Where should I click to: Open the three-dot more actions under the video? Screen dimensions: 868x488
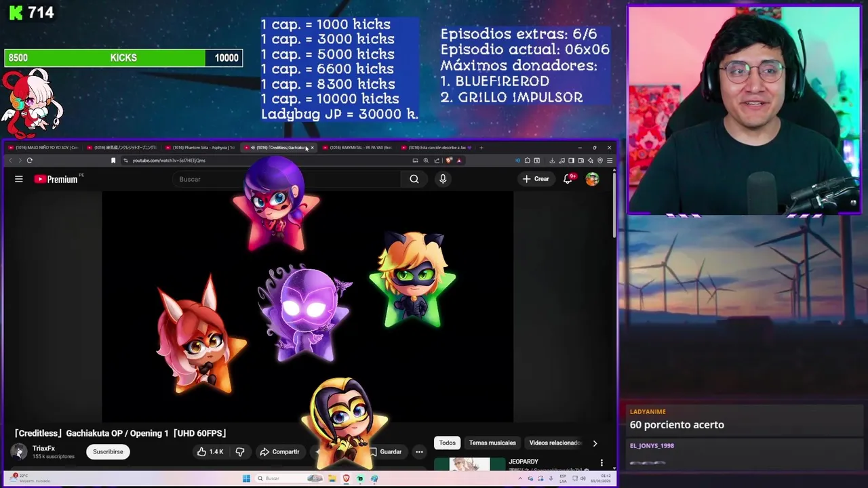tap(419, 451)
